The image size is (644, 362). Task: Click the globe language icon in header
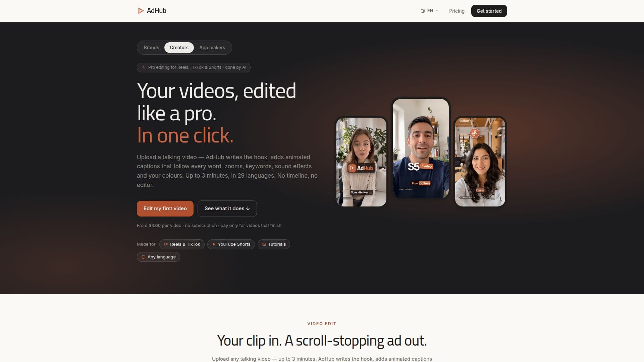click(423, 11)
